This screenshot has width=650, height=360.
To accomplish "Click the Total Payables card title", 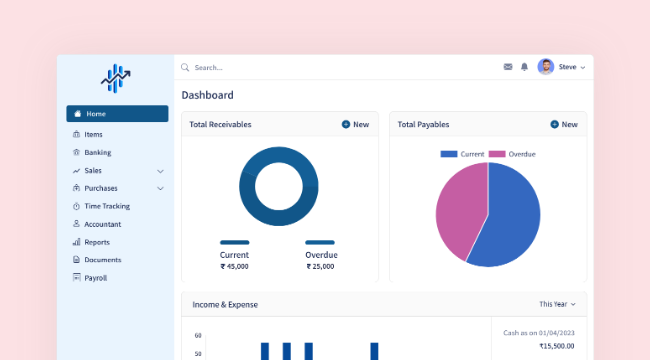I will pos(423,124).
